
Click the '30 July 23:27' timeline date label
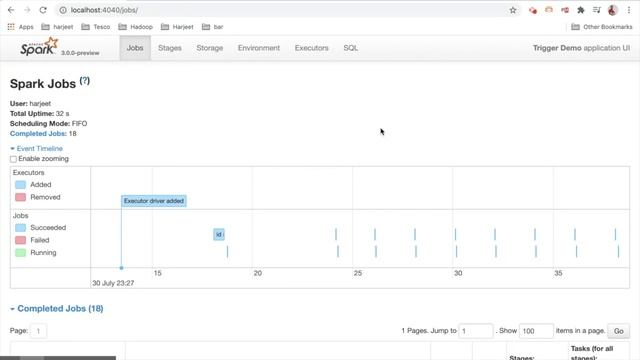[x=113, y=283]
